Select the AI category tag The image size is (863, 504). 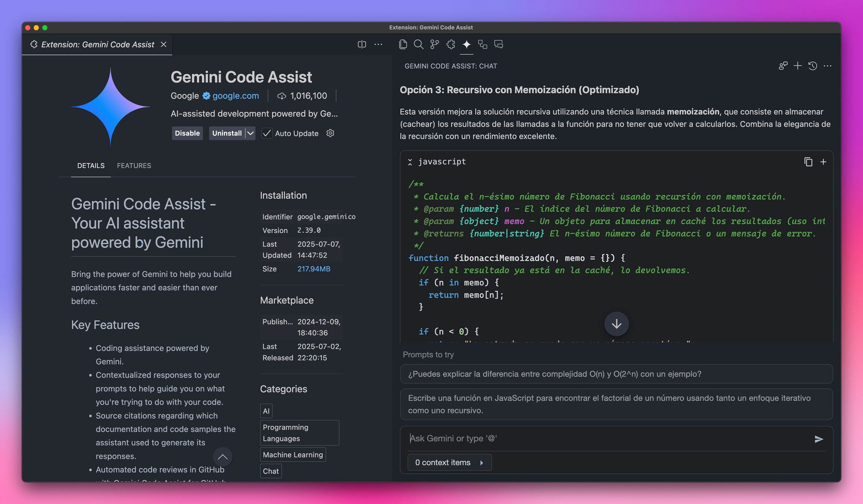266,411
